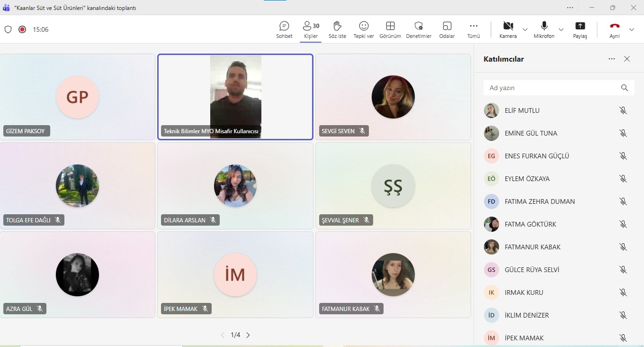Select ELİF MUTLU in participants list
Viewport: 644px width, 347px height.
click(522, 110)
